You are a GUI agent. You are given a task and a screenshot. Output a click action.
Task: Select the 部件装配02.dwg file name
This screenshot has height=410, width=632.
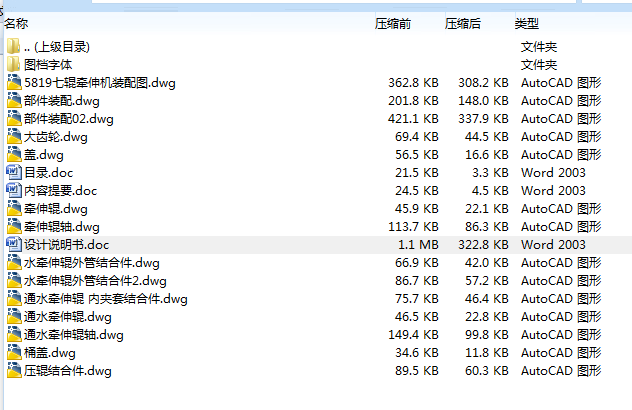pyautogui.click(x=69, y=119)
